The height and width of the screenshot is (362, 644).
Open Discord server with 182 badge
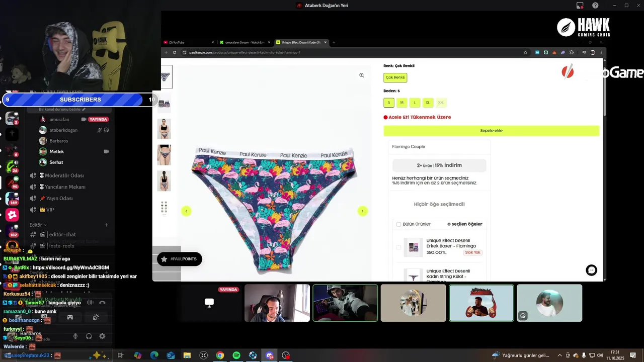coord(12,230)
